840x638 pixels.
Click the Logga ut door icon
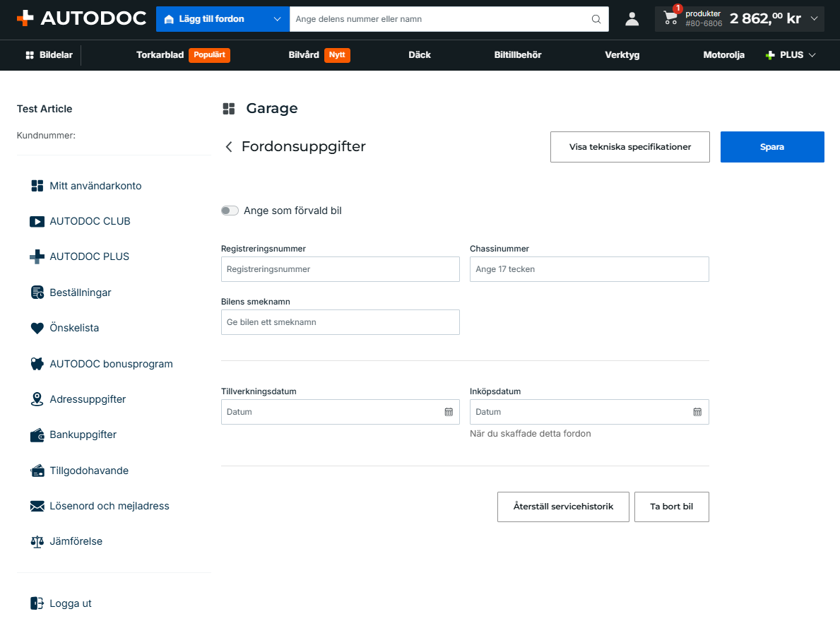pyautogui.click(x=37, y=603)
